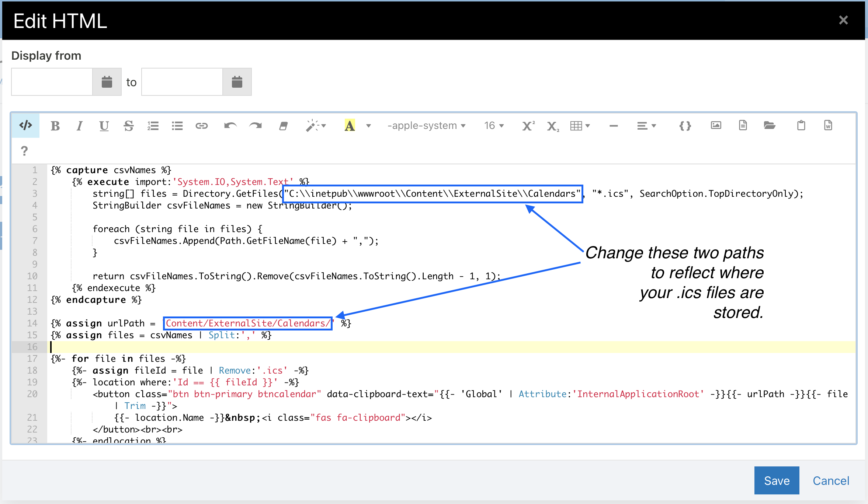Screen dimensions: 868x504
Task: Open the end date calendar picker
Action: coord(237,82)
